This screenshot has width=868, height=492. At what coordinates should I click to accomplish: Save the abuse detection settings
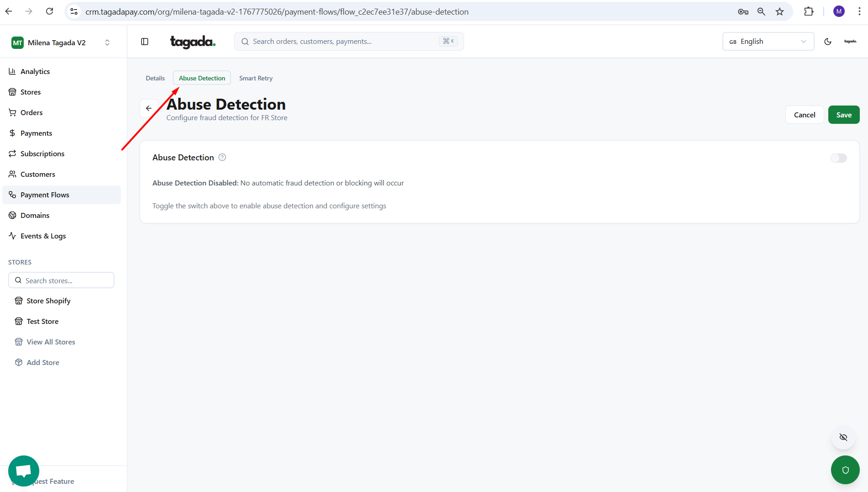pos(843,115)
